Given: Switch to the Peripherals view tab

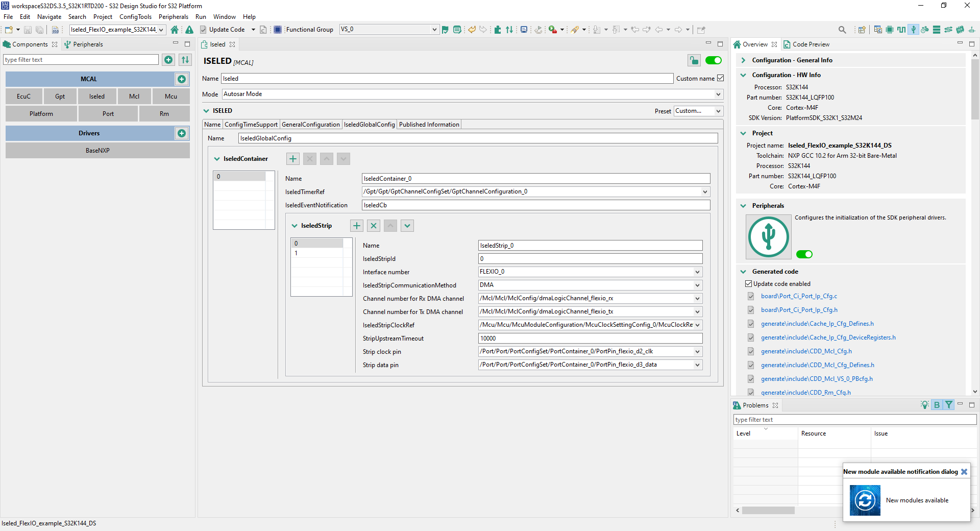Looking at the screenshot, I should pos(83,44).
